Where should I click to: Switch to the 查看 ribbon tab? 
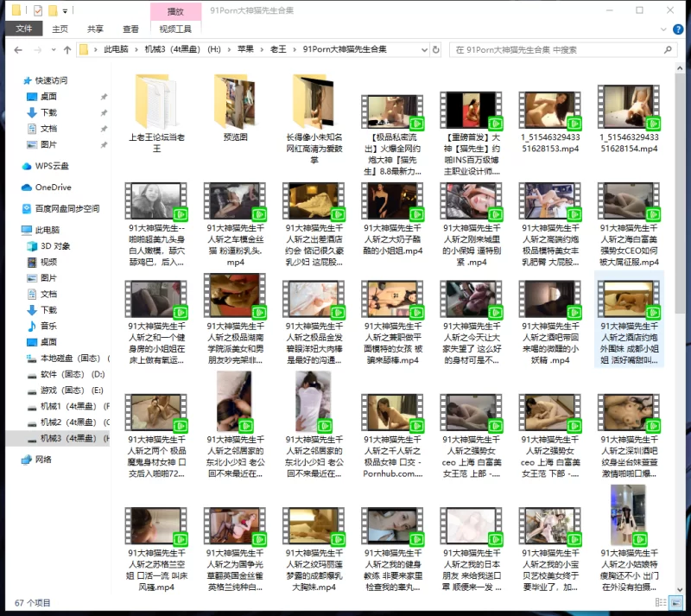point(130,29)
